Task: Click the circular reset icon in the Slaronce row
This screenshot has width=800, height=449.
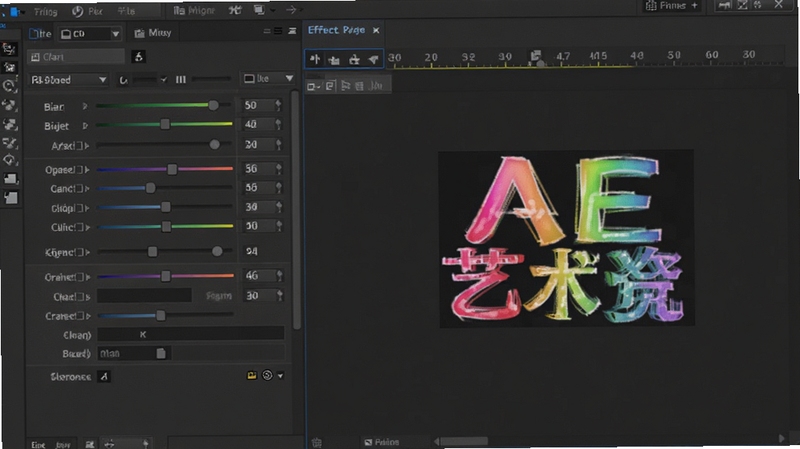Action: click(267, 376)
